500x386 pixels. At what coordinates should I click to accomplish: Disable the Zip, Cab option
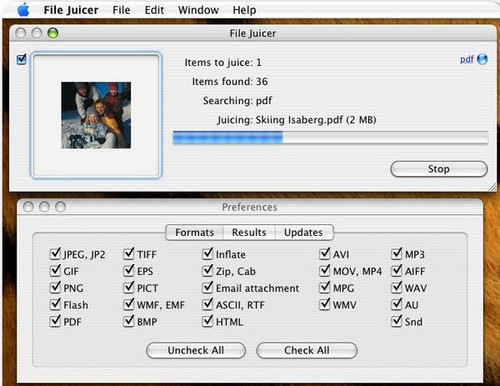tap(208, 271)
